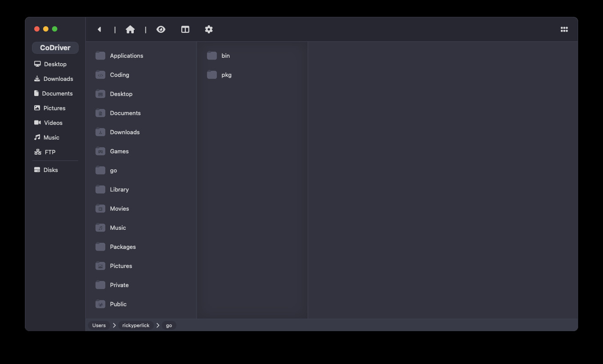This screenshot has height=364, width=603.
Task: Click the Music folder icon in file list
Action: (x=100, y=228)
